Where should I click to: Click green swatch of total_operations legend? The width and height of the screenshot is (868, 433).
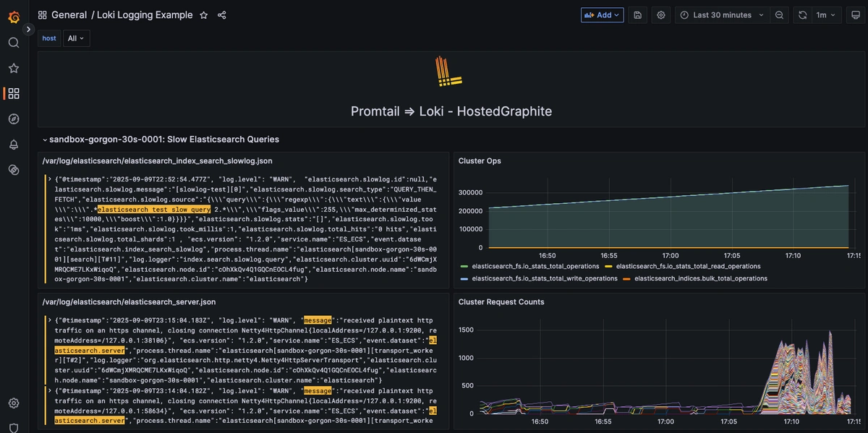pyautogui.click(x=464, y=267)
